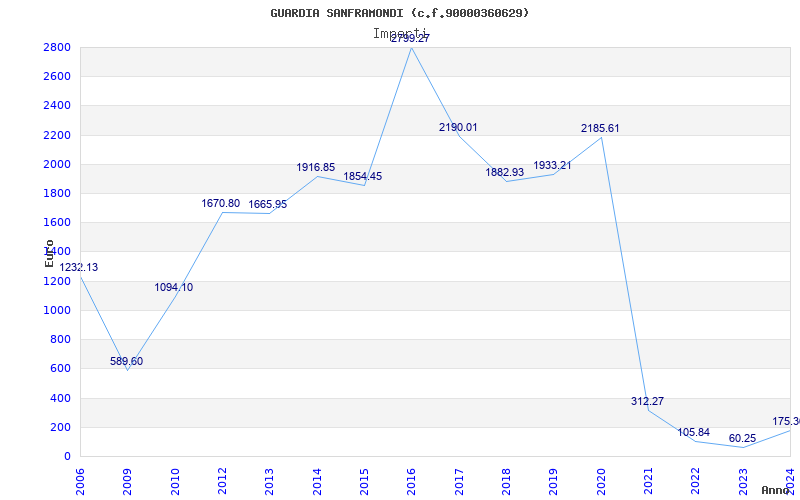
Task: Click the 2190.01 data label
Action: pyautogui.click(x=458, y=128)
